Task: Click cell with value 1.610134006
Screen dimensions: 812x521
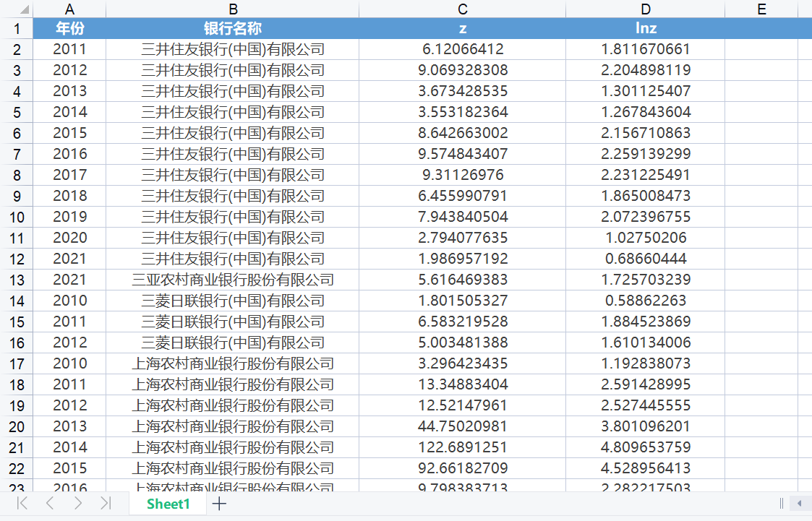Action: (x=645, y=343)
